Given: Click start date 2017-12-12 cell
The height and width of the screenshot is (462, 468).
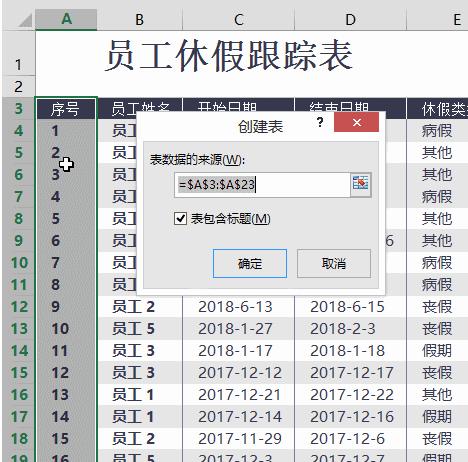Looking at the screenshot, I should 239,373.
